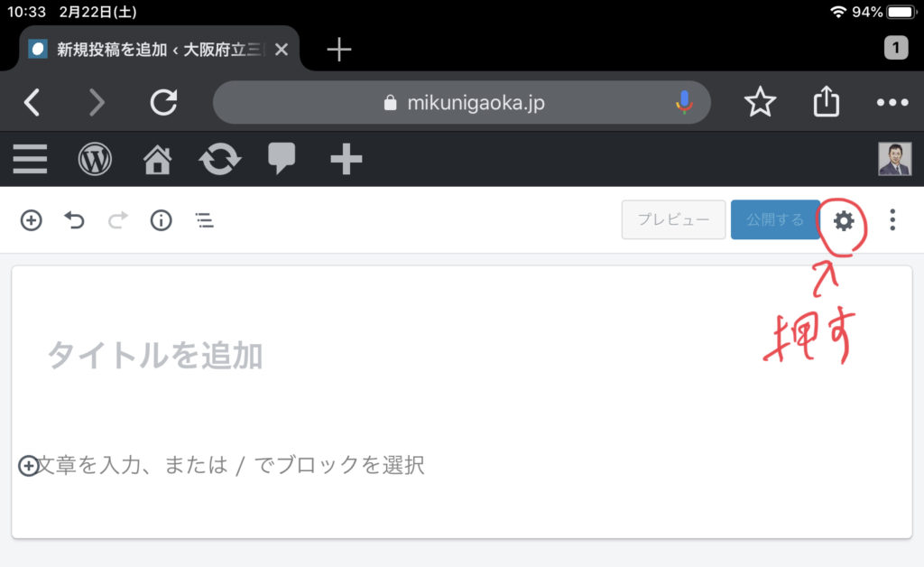Click the プレビュー button
The image size is (924, 567).
[x=673, y=219]
